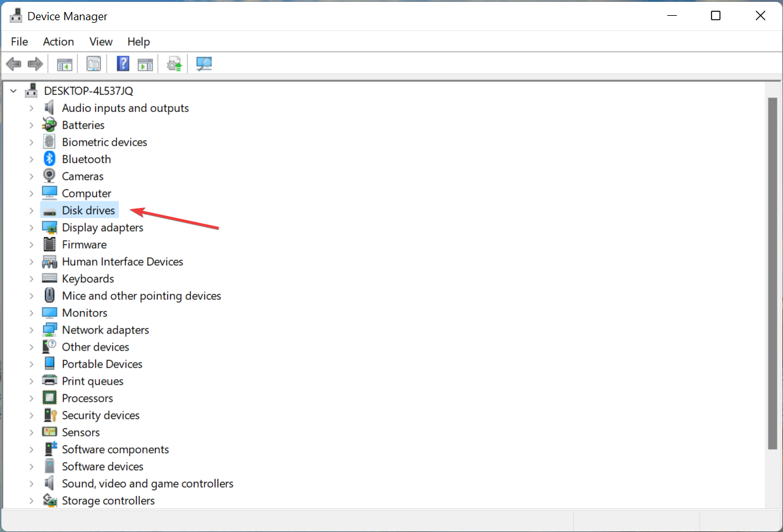Select the Portable Devices label
The height and width of the screenshot is (532, 783).
(x=102, y=364)
